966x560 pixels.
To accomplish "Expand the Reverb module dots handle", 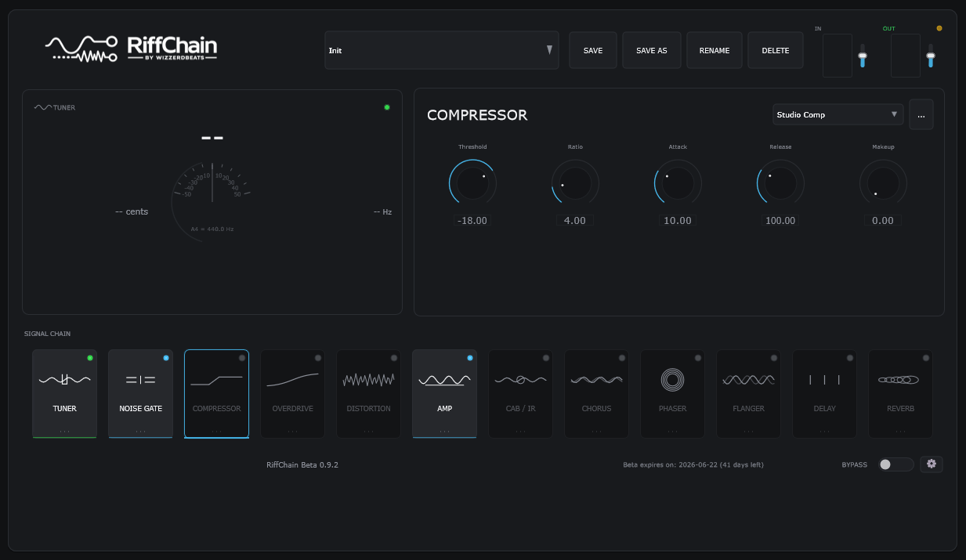I will click(900, 431).
